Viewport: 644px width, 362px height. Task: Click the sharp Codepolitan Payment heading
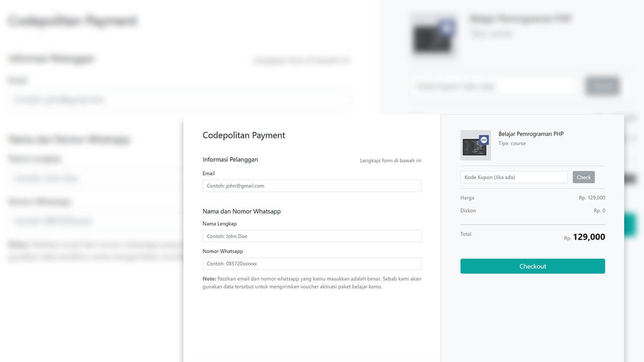pyautogui.click(x=244, y=135)
